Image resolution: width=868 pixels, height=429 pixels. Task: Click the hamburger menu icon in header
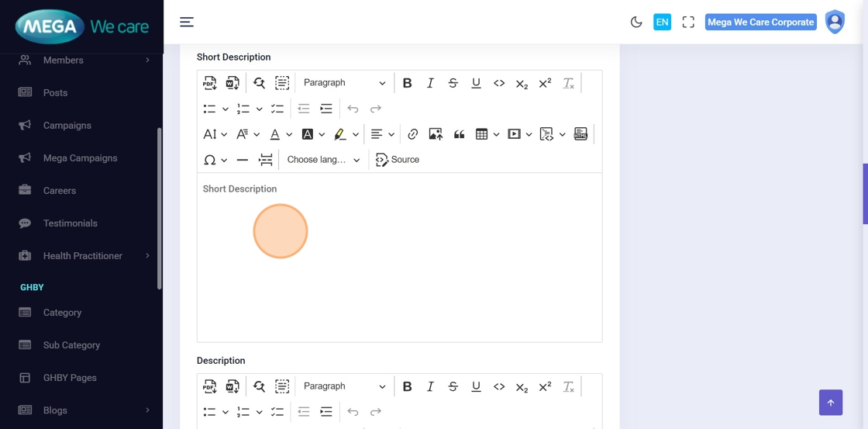coord(187,22)
